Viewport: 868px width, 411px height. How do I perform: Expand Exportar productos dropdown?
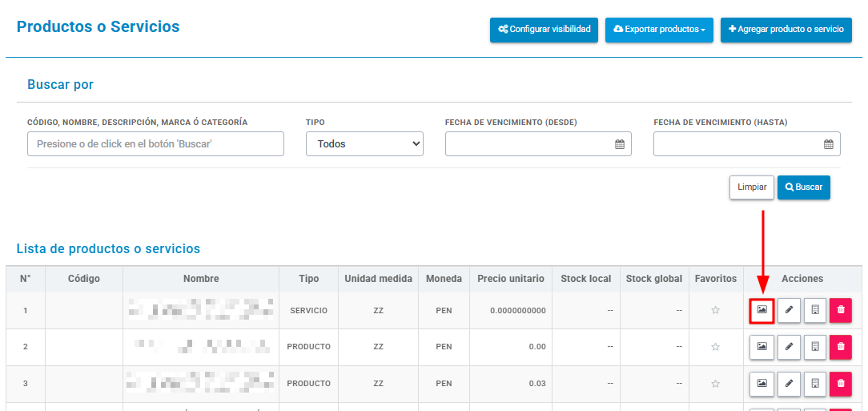(659, 30)
